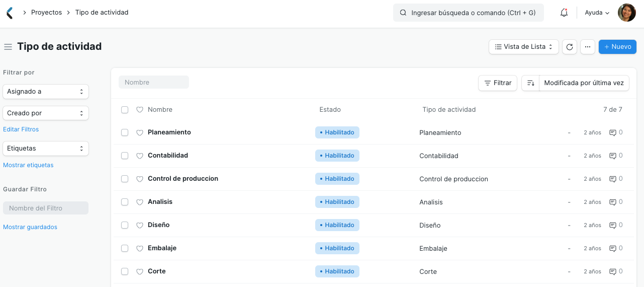This screenshot has width=644, height=287.
Task: Toggle the sidebar hamburger icon
Action: click(x=8, y=47)
